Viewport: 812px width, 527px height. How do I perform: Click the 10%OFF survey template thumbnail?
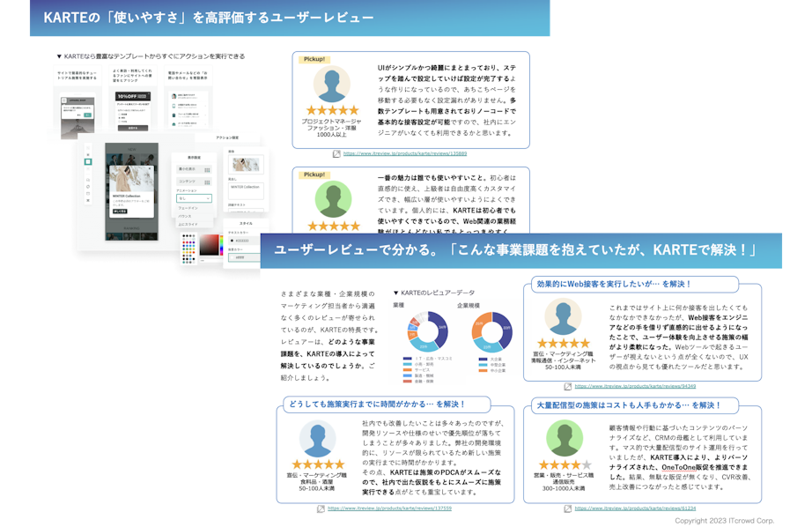(133, 111)
